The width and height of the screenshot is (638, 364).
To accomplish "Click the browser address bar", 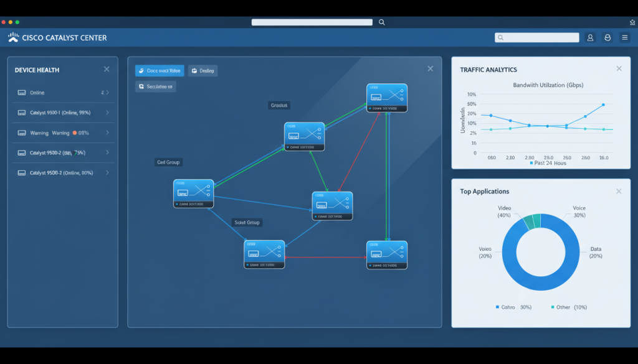I will [312, 22].
